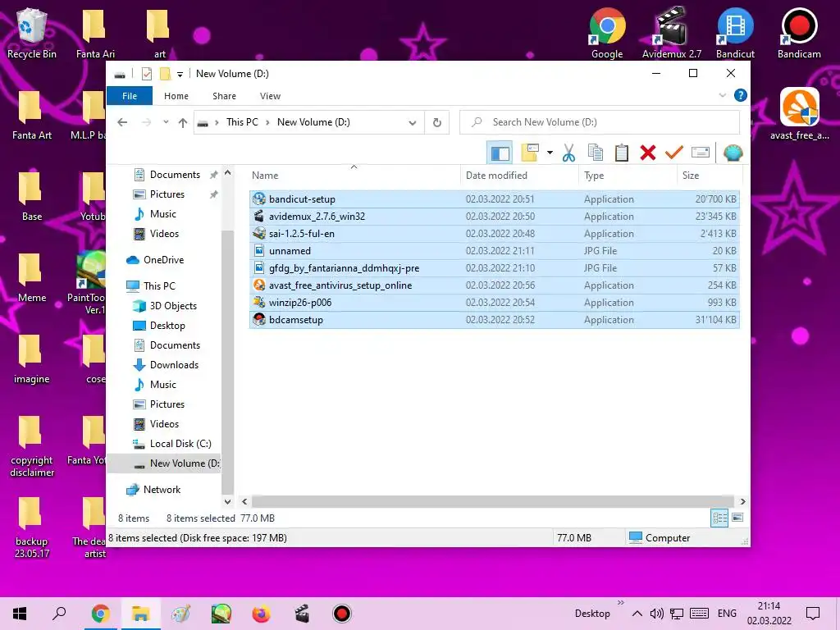Open the File ribbon tab
Image resolution: width=840 pixels, height=630 pixels.
pyautogui.click(x=130, y=96)
